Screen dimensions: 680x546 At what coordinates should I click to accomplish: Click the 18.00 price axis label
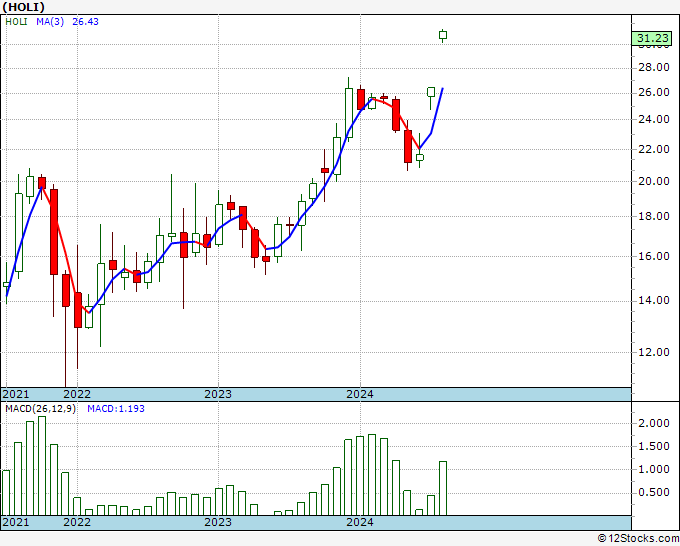point(654,216)
